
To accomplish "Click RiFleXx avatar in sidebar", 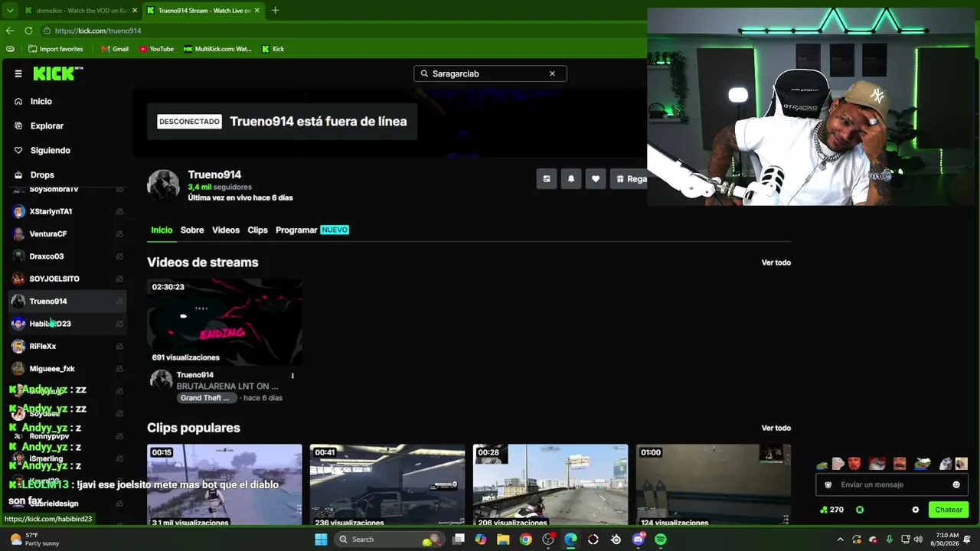I will 18,346.
